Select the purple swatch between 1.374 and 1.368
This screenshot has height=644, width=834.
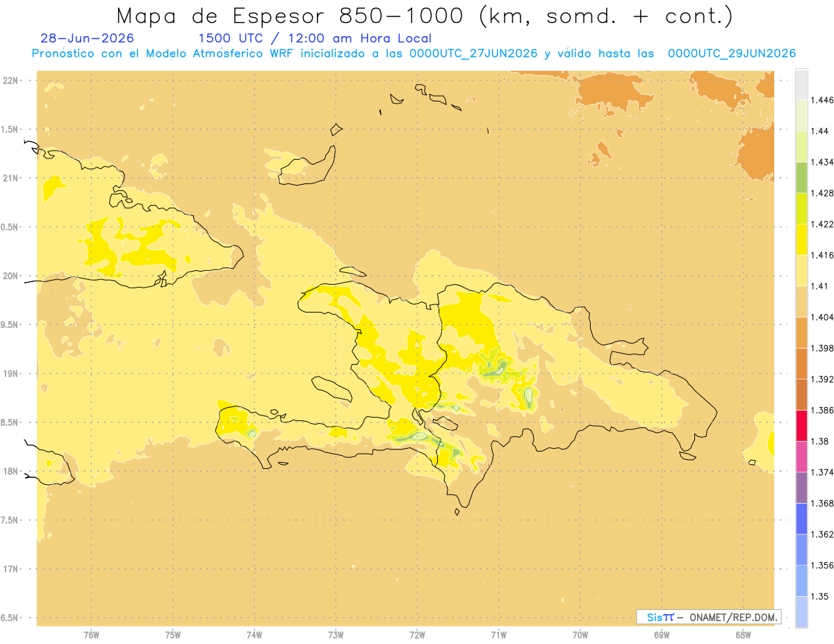pyautogui.click(x=801, y=488)
